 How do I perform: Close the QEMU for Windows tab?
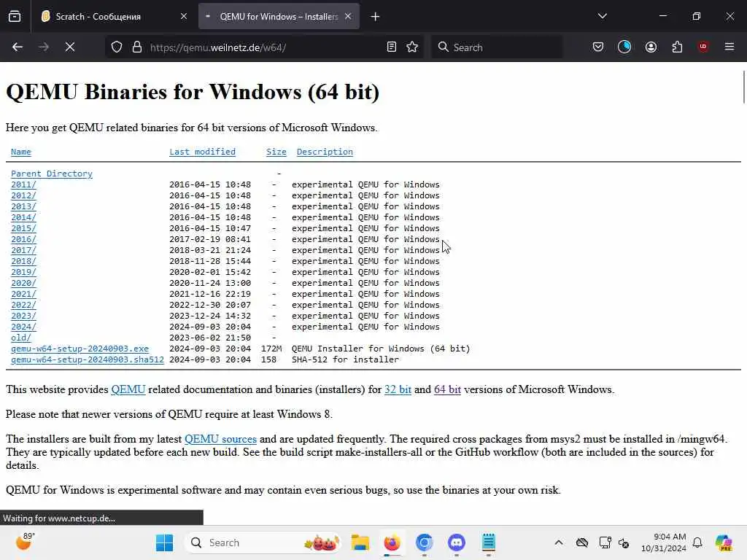point(348,16)
